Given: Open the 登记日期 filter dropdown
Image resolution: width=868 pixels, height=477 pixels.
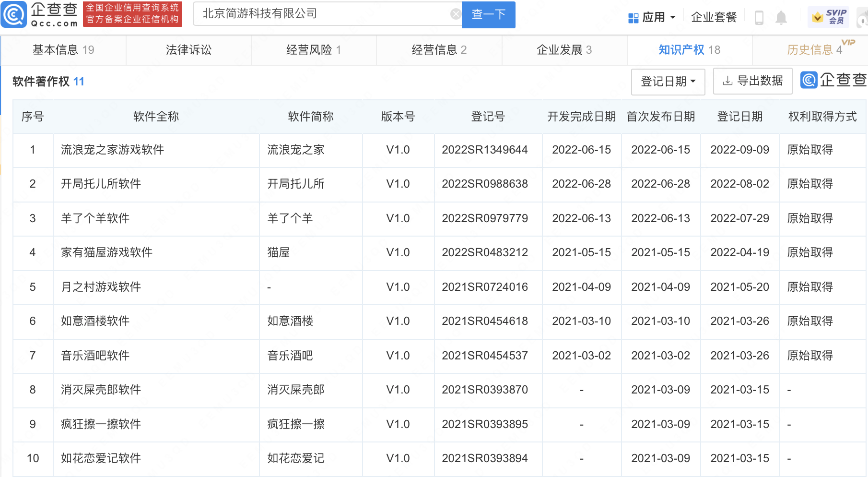Looking at the screenshot, I should click(668, 82).
